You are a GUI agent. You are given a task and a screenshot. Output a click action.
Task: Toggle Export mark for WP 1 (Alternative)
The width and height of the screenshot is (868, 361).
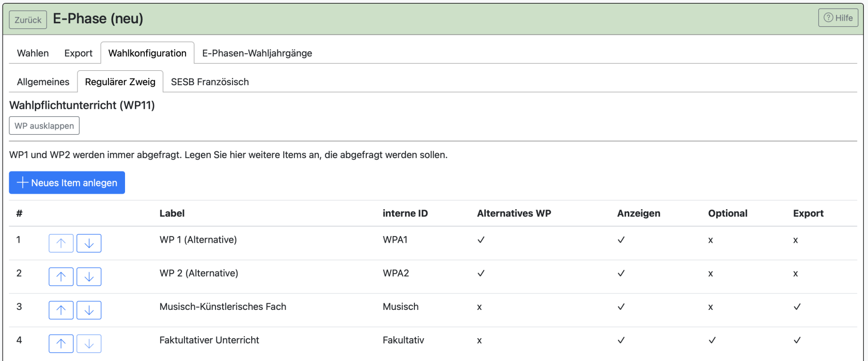pos(796,240)
